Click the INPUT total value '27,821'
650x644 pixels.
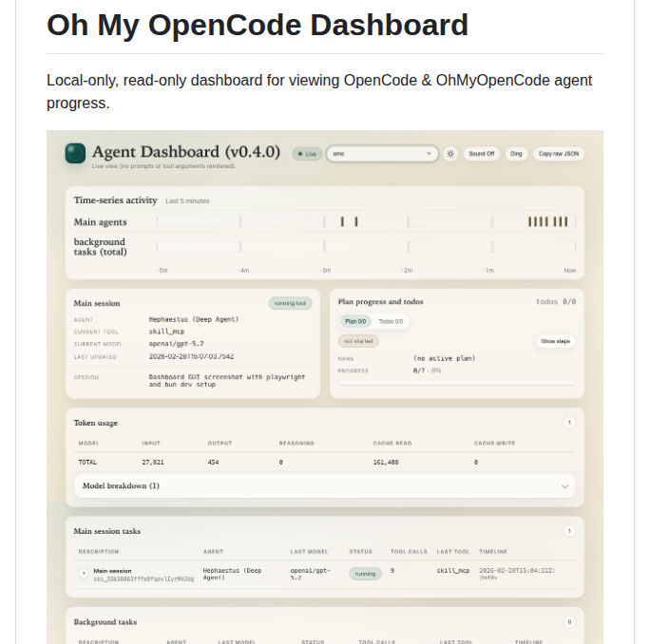[153, 462]
